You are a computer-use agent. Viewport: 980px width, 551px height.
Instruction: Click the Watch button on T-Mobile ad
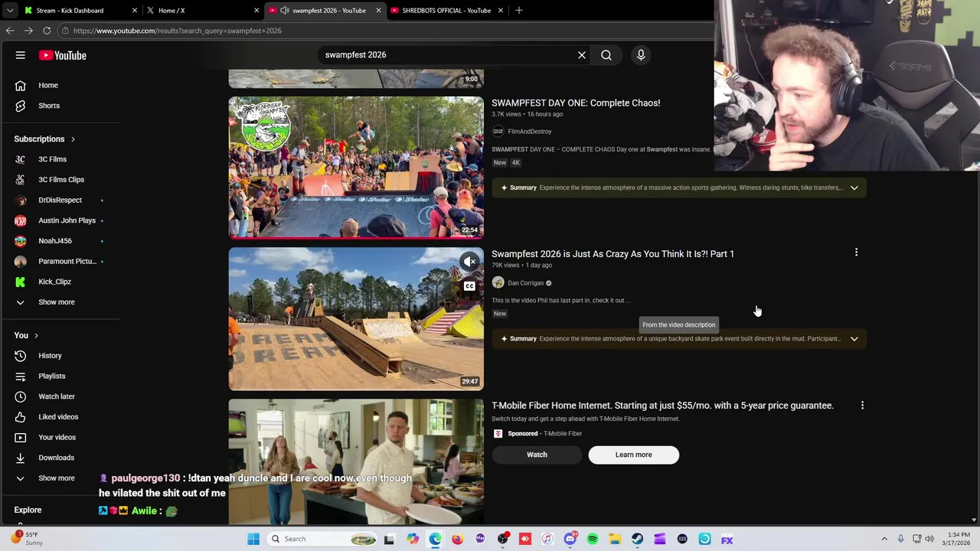pyautogui.click(x=537, y=455)
